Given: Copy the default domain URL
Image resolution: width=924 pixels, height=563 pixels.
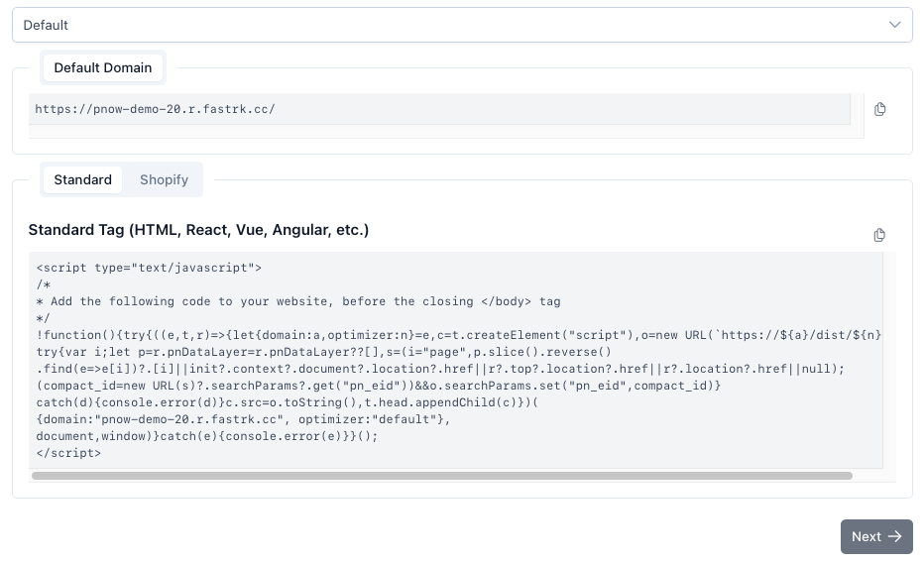Looking at the screenshot, I should tap(879, 109).
